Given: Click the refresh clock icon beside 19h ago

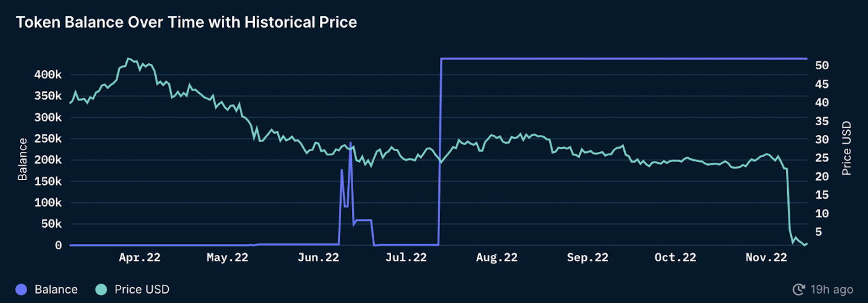Looking at the screenshot, I should click(799, 290).
